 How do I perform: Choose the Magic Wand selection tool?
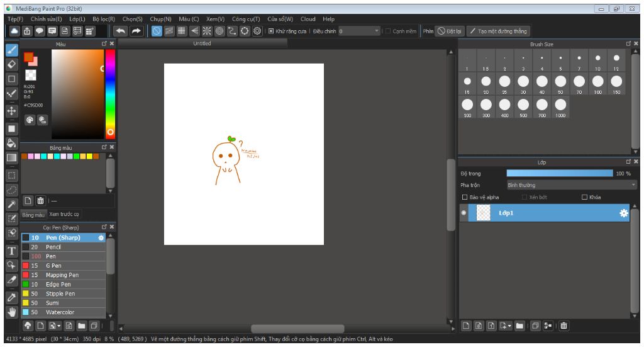click(11, 204)
